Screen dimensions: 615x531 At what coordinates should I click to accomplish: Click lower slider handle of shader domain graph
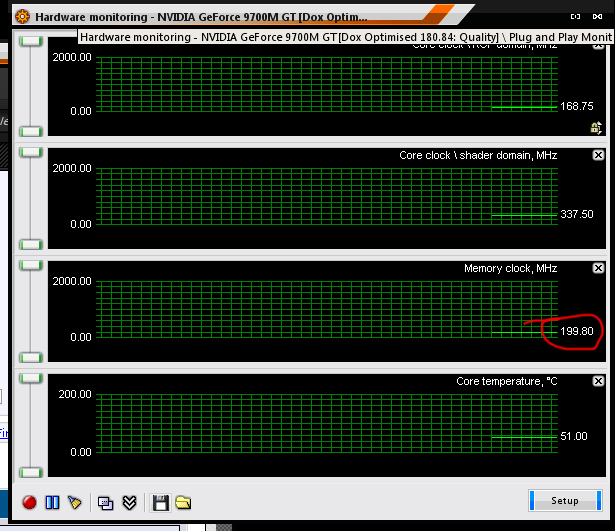click(31, 245)
